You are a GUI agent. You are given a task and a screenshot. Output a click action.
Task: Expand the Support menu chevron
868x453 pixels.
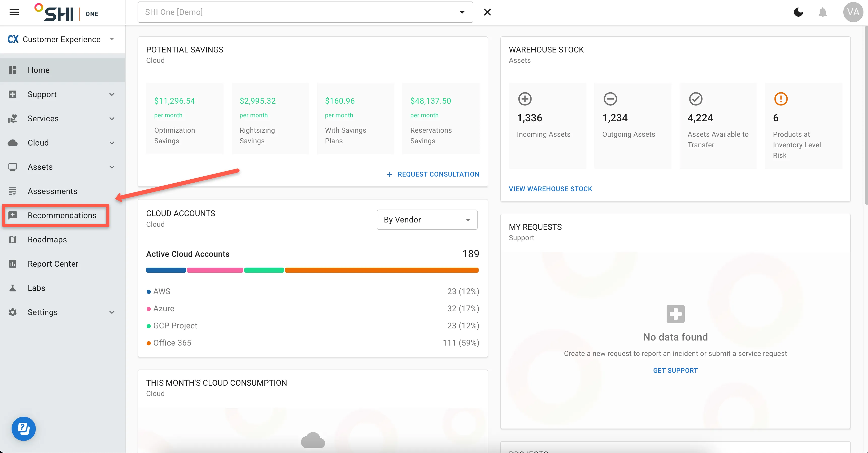point(112,94)
